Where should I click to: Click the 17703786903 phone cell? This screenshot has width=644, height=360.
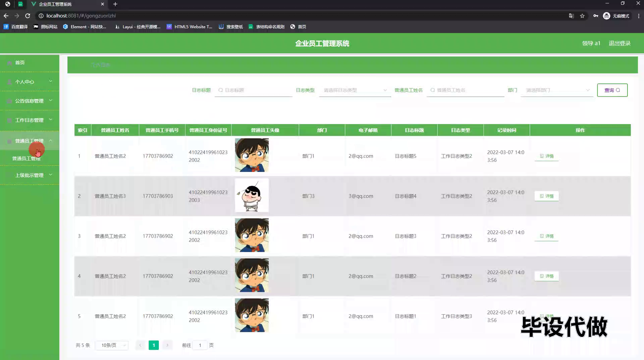tap(158, 196)
